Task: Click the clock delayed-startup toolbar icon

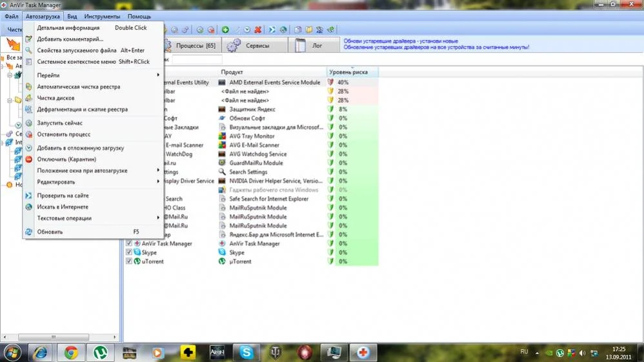Action: [x=247, y=30]
